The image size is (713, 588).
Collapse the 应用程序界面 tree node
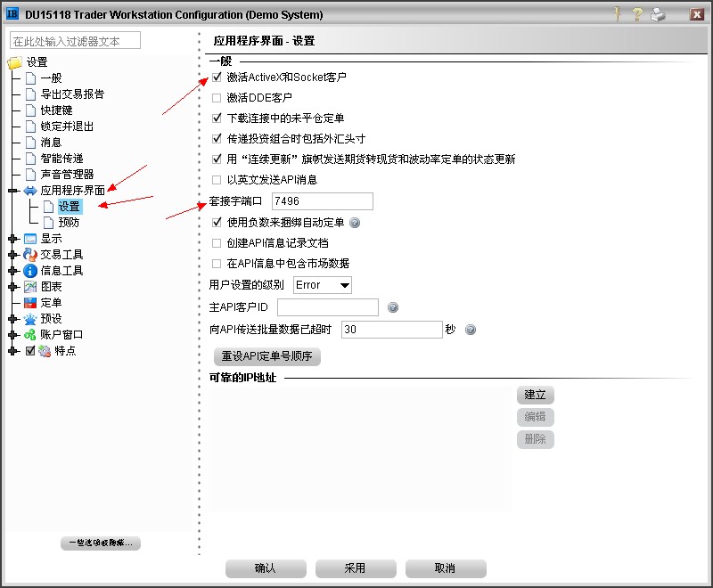(x=13, y=191)
